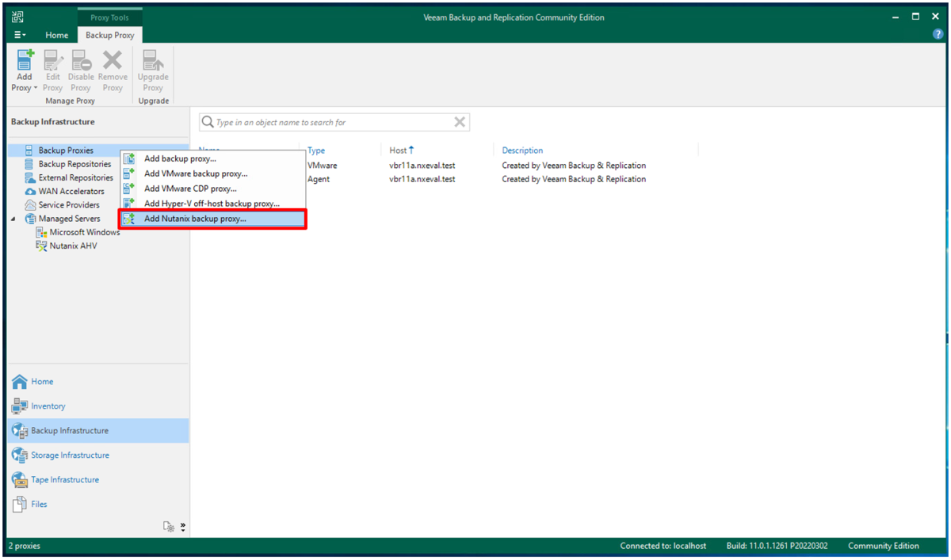This screenshot has width=951, height=560.
Task: Click the Home house icon
Action: tap(19, 382)
